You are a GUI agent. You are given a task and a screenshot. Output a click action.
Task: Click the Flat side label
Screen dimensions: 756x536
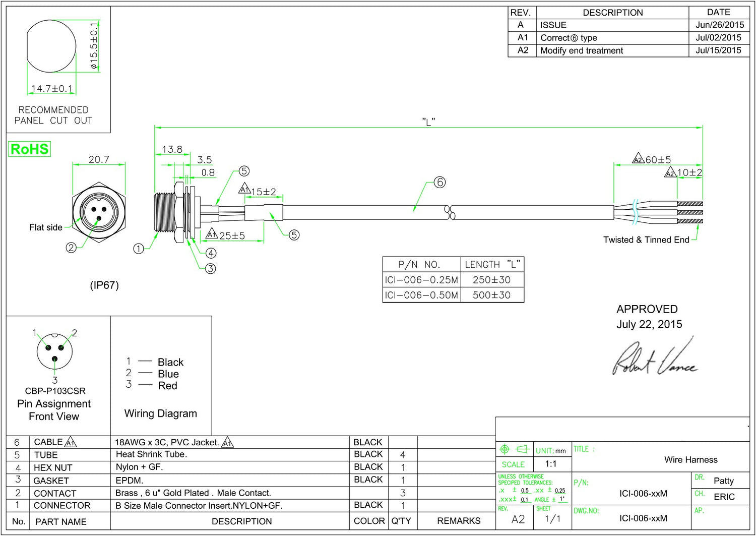(46, 227)
